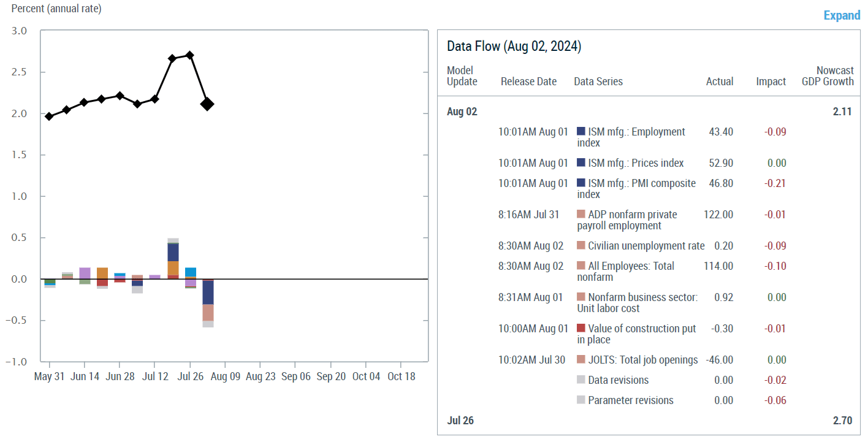Click the orange segment of the Jul 19 bar
The height and width of the screenshot is (439, 868).
(x=173, y=268)
